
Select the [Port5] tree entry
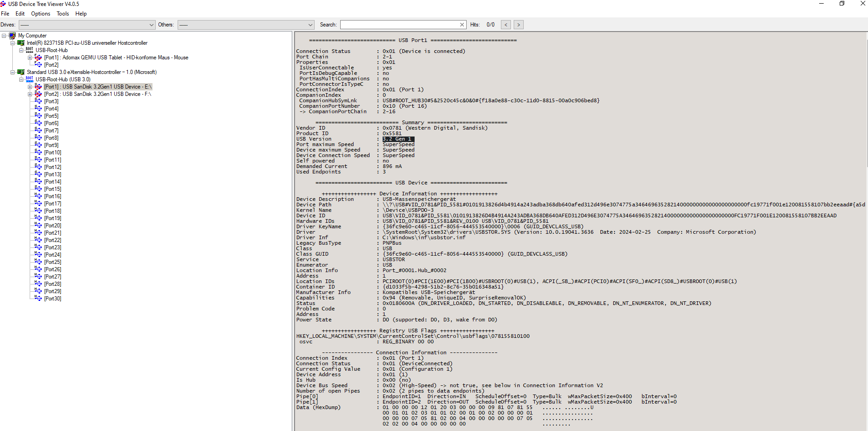(x=51, y=116)
